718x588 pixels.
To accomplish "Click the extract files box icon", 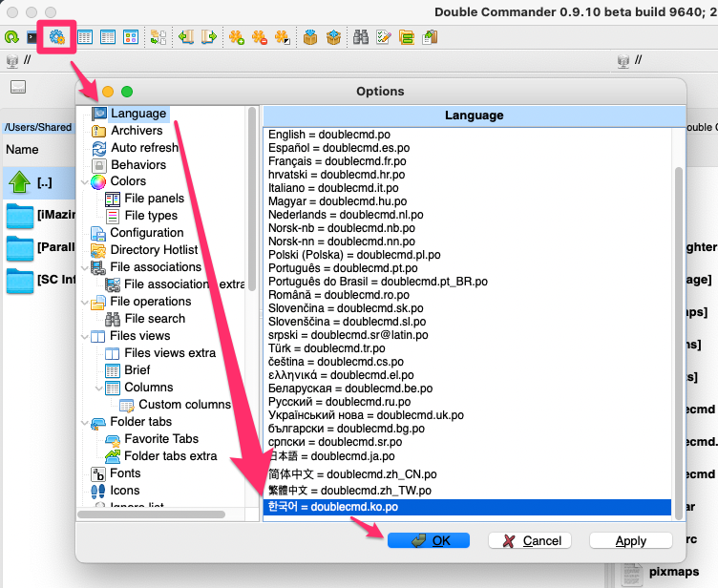I will coord(333,37).
